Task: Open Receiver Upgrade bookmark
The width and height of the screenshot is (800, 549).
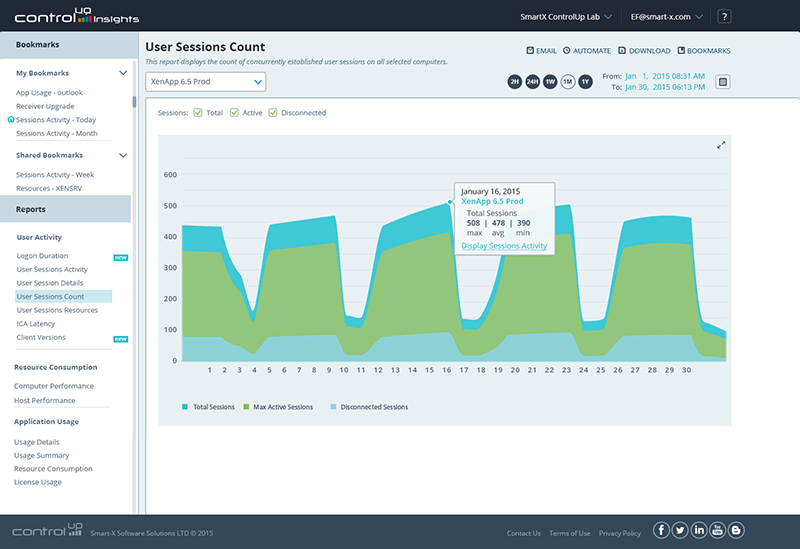Action: coord(45,106)
